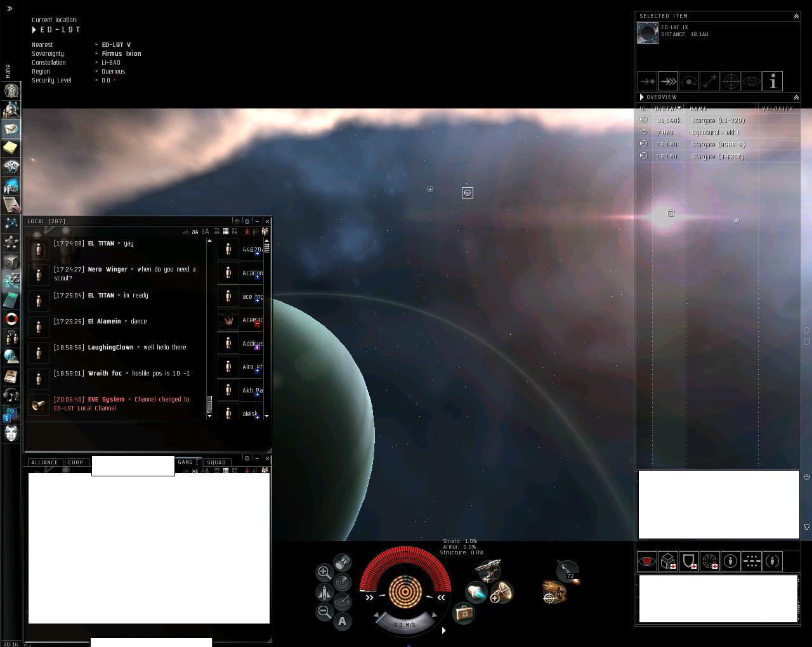Switch to the Alliance chat tab
The image size is (812, 647).
tap(44, 462)
